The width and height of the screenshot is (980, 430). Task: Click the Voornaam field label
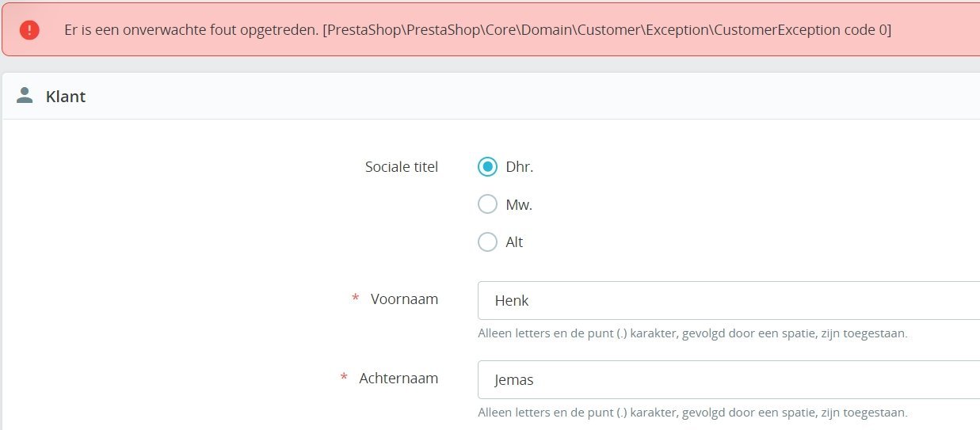[404, 299]
